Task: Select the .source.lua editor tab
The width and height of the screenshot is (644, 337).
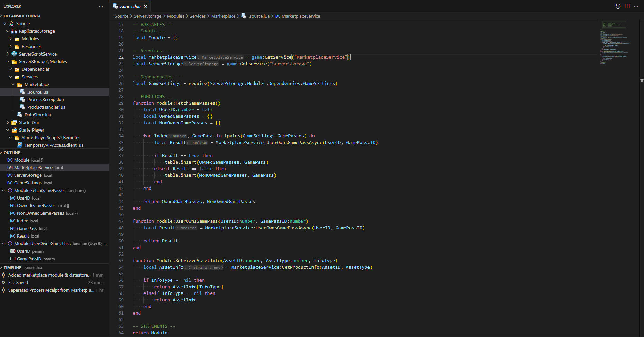Action: click(x=130, y=6)
